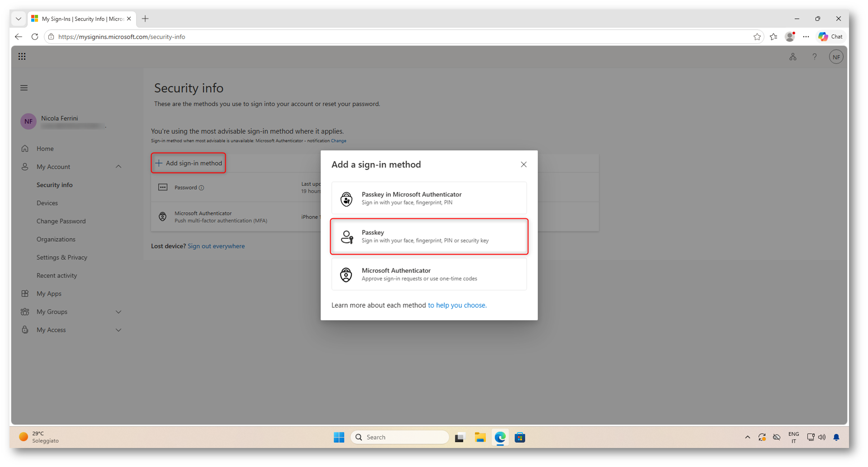This screenshot has width=868, height=467.
Task: Open the browser favorites list icon
Action: point(774,37)
